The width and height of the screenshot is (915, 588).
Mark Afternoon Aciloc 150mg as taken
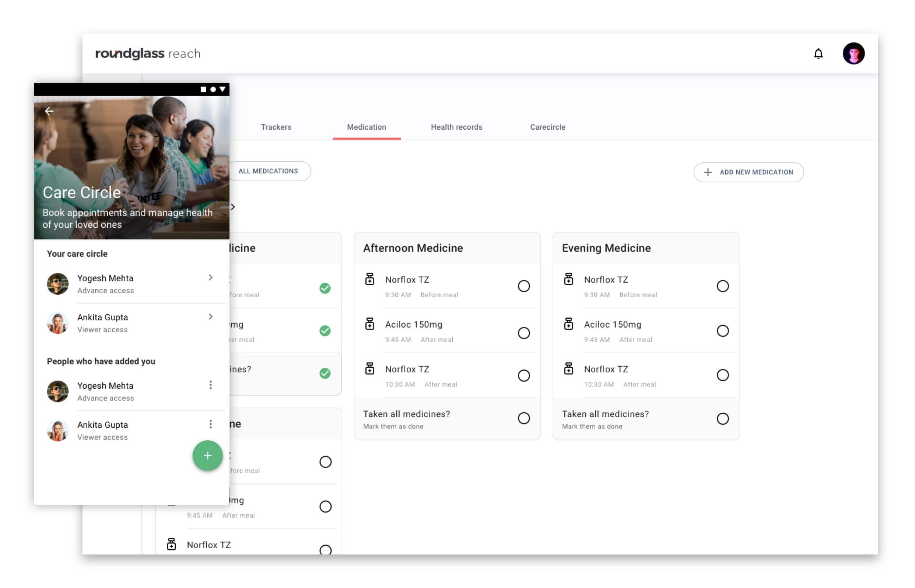pos(523,333)
